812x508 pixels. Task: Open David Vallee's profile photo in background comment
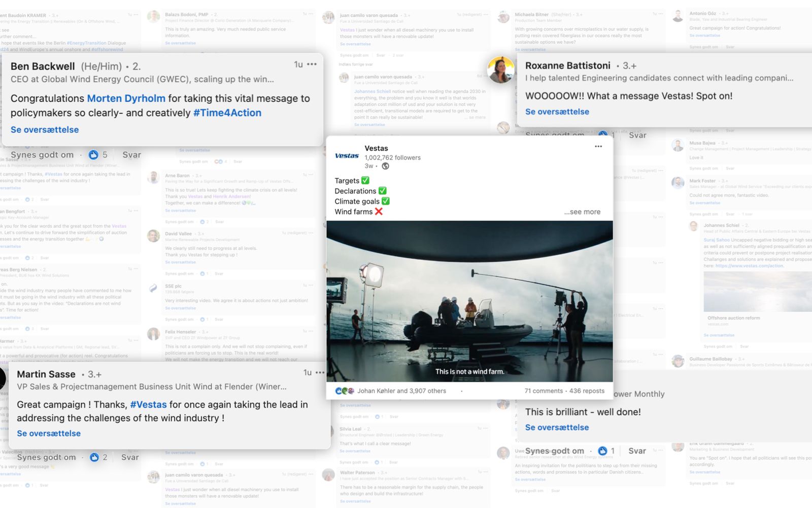[x=153, y=236]
